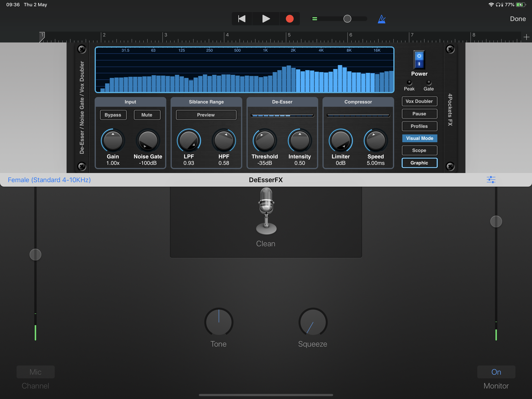Image resolution: width=532 pixels, height=399 pixels.
Task: Start recording with the red record button
Action: tap(289, 19)
